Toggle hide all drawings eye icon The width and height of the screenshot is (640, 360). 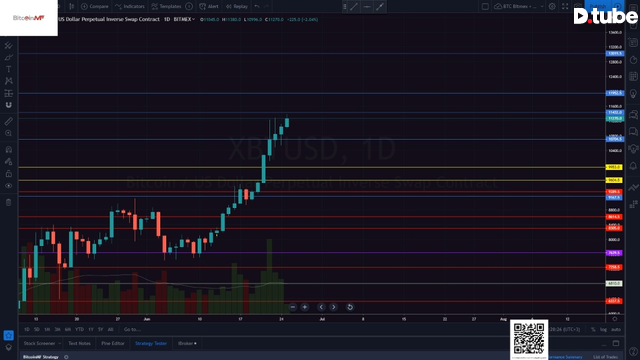[9, 186]
